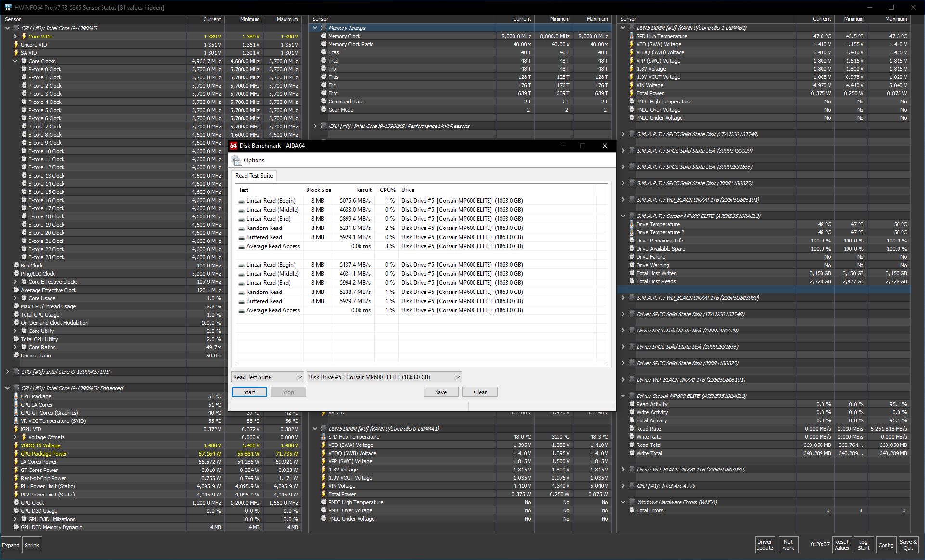Click the Reset Values button

tap(841, 545)
